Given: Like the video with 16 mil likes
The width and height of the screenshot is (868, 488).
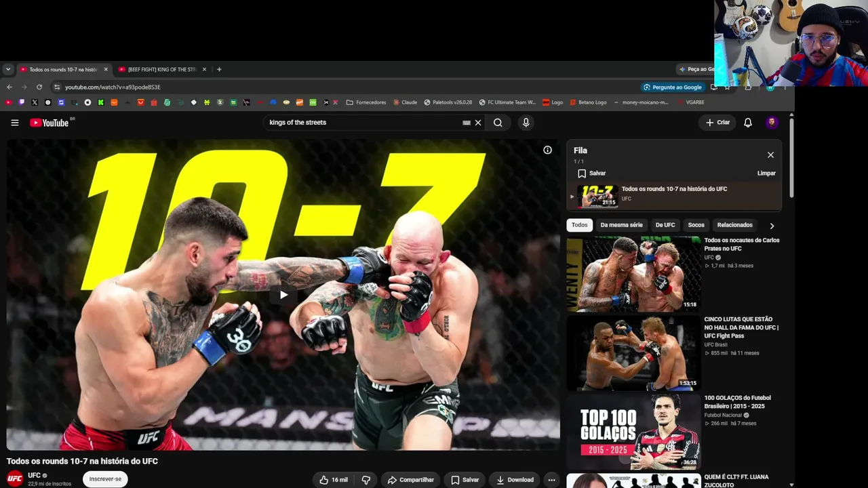Looking at the screenshot, I should (334, 480).
